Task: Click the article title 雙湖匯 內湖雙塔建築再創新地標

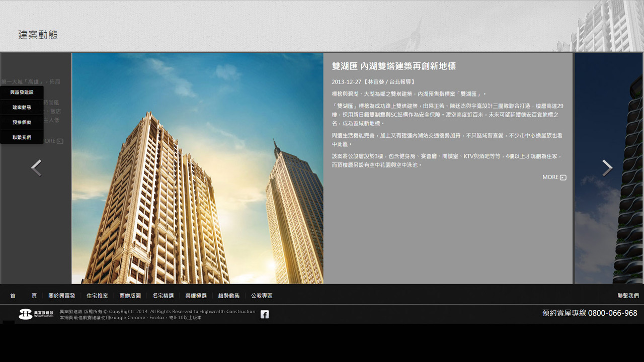Action: [394, 66]
